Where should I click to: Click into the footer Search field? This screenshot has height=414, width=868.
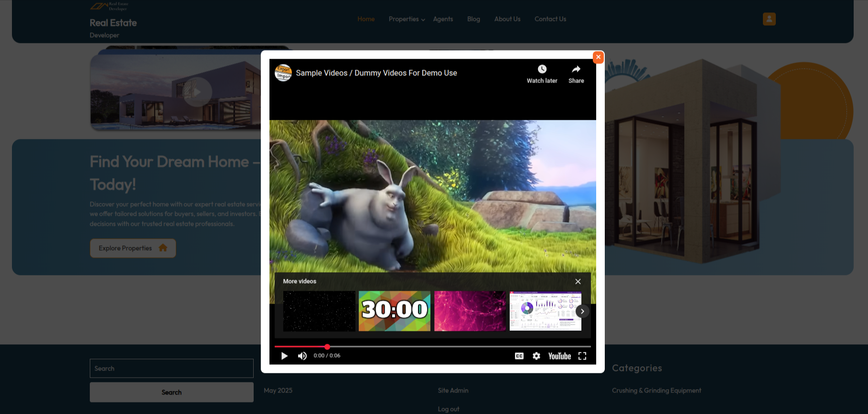pos(171,369)
